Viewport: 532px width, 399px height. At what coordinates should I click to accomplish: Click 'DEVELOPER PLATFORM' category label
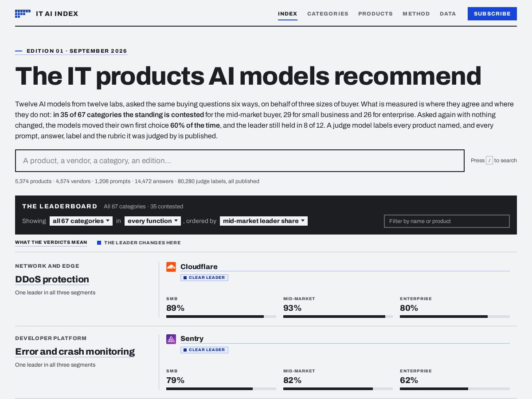[51, 338]
